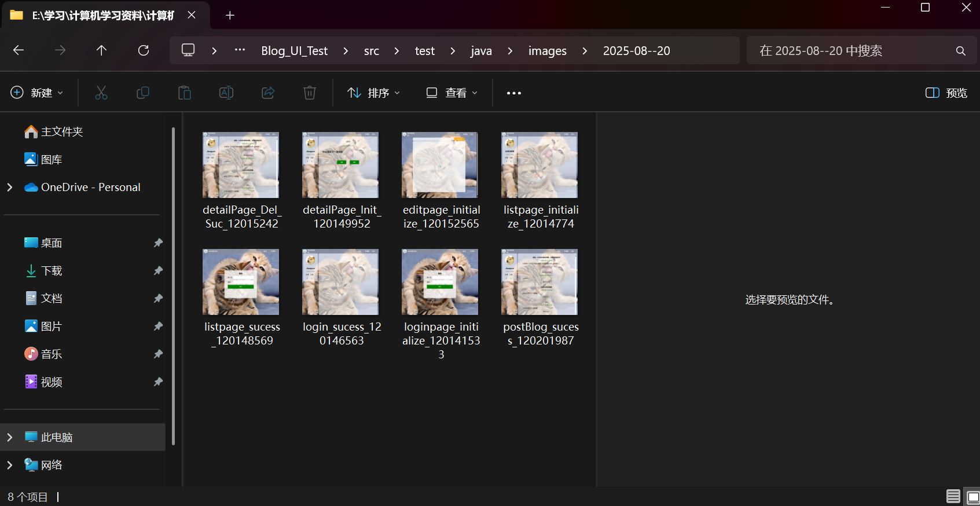Select postBlog_sucess_120201987 image file
The width and height of the screenshot is (980, 506).
tap(540, 298)
